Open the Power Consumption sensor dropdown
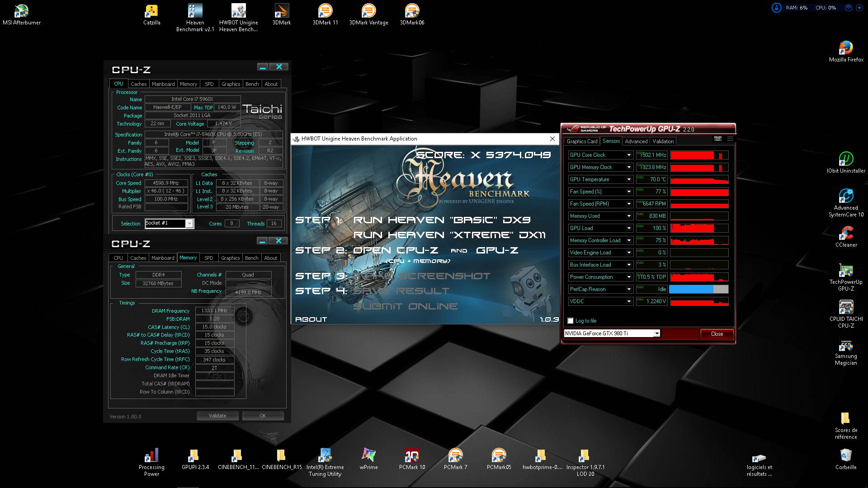The width and height of the screenshot is (868, 488). click(x=629, y=277)
